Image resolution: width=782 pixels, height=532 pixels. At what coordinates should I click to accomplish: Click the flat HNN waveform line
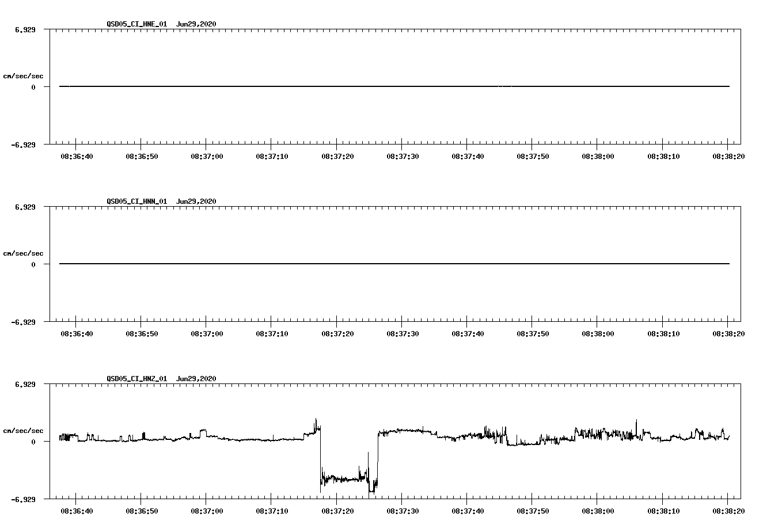[x=394, y=264]
